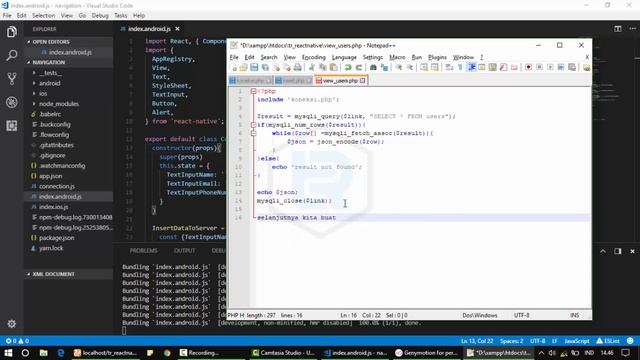Viewport: 640px width, 360px height.
Task: Click the ESLint status bar item
Action: click(608, 341)
